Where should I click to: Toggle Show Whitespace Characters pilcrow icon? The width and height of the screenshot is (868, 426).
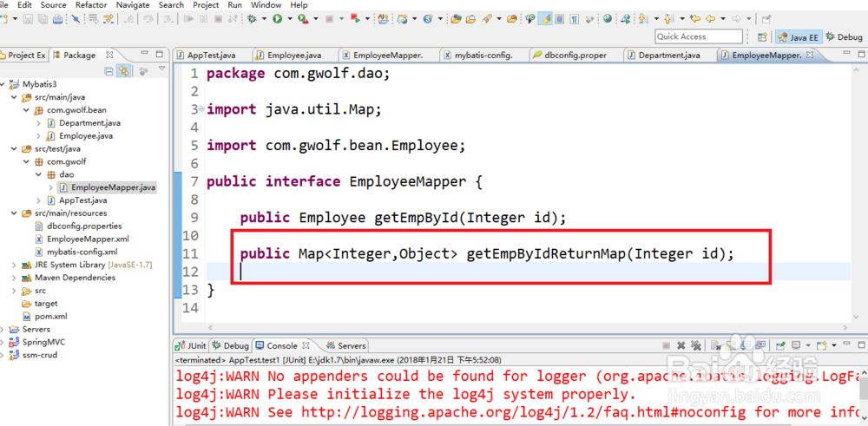(x=574, y=19)
